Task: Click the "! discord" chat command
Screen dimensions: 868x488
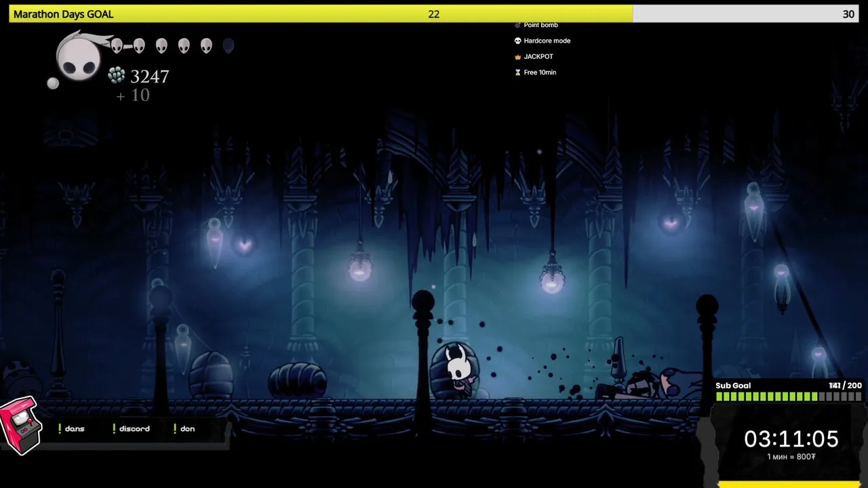Action: tap(132, 428)
